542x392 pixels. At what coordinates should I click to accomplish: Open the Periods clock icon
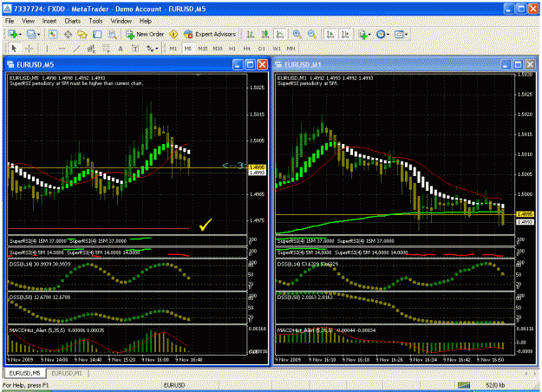point(381,34)
